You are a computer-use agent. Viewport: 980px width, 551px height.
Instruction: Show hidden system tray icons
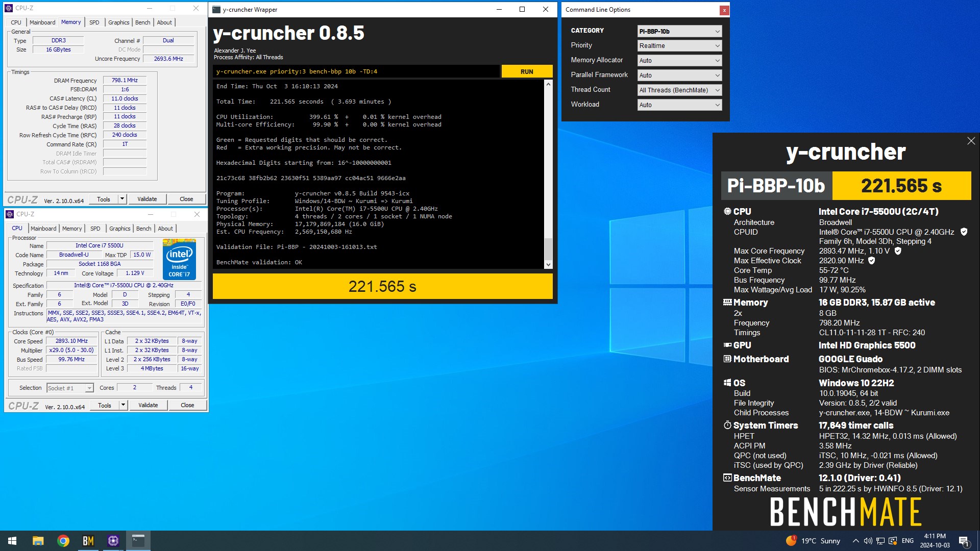[x=855, y=541]
